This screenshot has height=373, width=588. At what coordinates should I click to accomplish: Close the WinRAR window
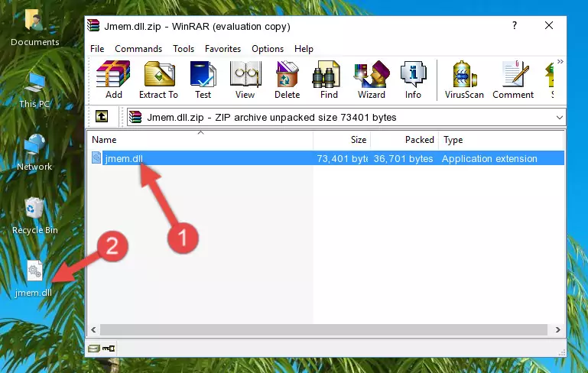point(549,25)
